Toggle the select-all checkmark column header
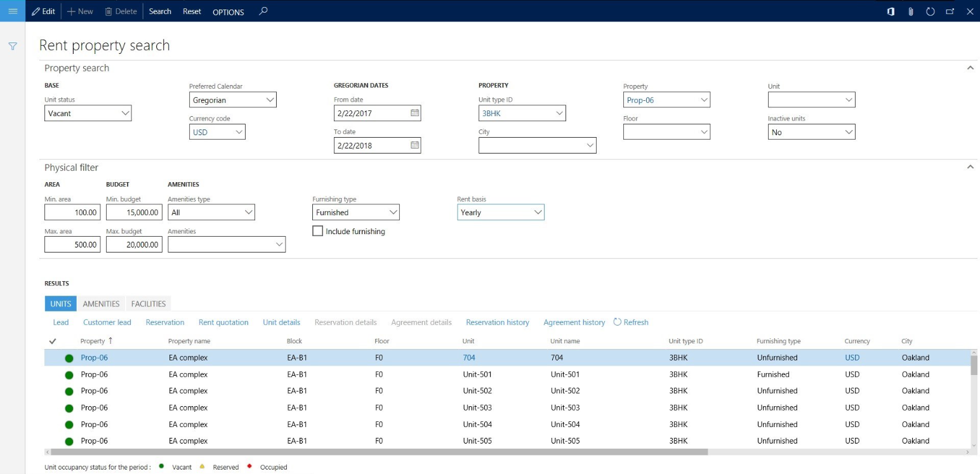The image size is (980, 474). [x=53, y=341]
